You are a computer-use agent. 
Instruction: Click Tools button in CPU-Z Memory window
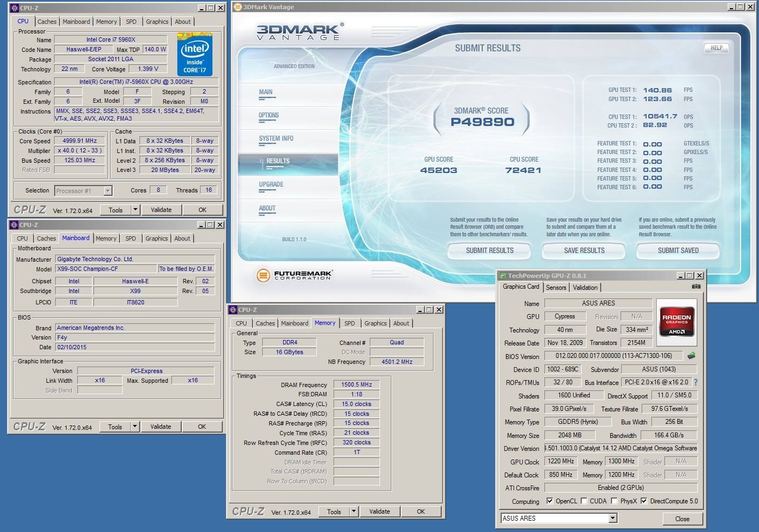[334, 511]
